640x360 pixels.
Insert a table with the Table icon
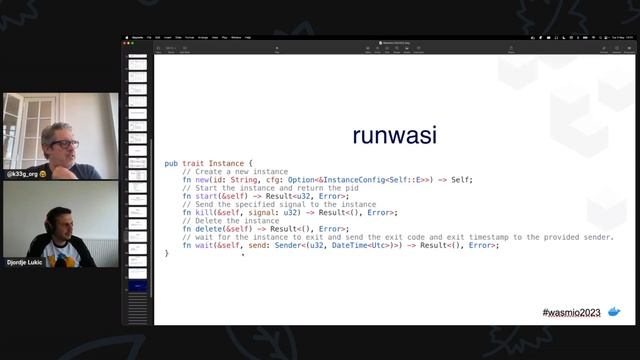(x=368, y=49)
